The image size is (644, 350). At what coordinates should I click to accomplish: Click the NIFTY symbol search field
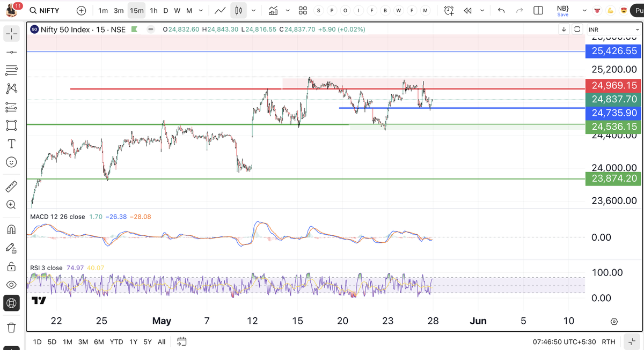tap(45, 10)
